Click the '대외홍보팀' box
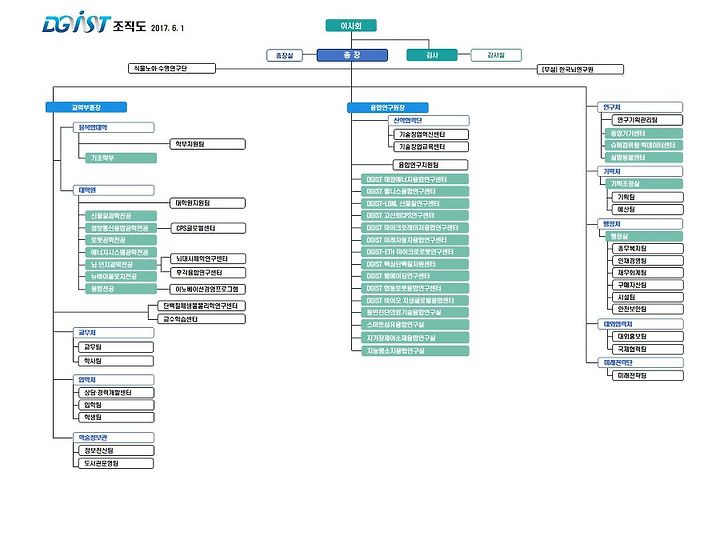The width and height of the screenshot is (720, 540). click(647, 337)
